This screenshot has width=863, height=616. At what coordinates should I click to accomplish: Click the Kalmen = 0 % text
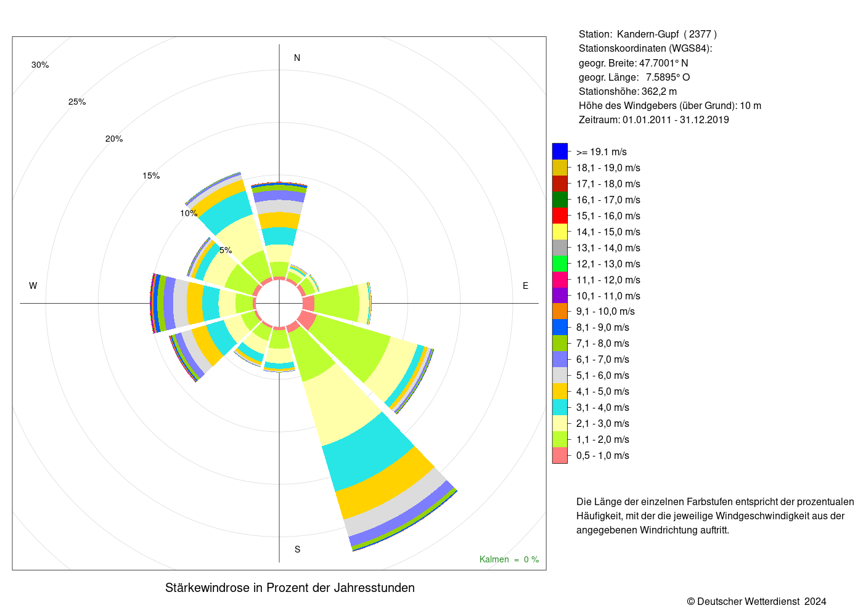(x=509, y=559)
